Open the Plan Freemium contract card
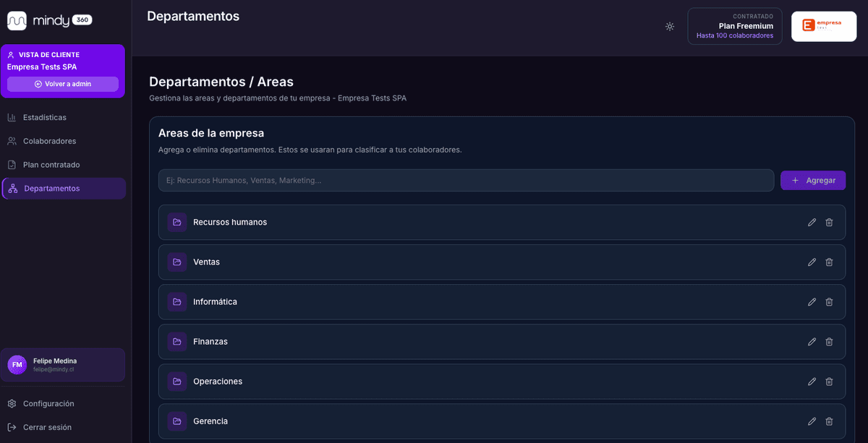868x443 pixels. [734, 27]
